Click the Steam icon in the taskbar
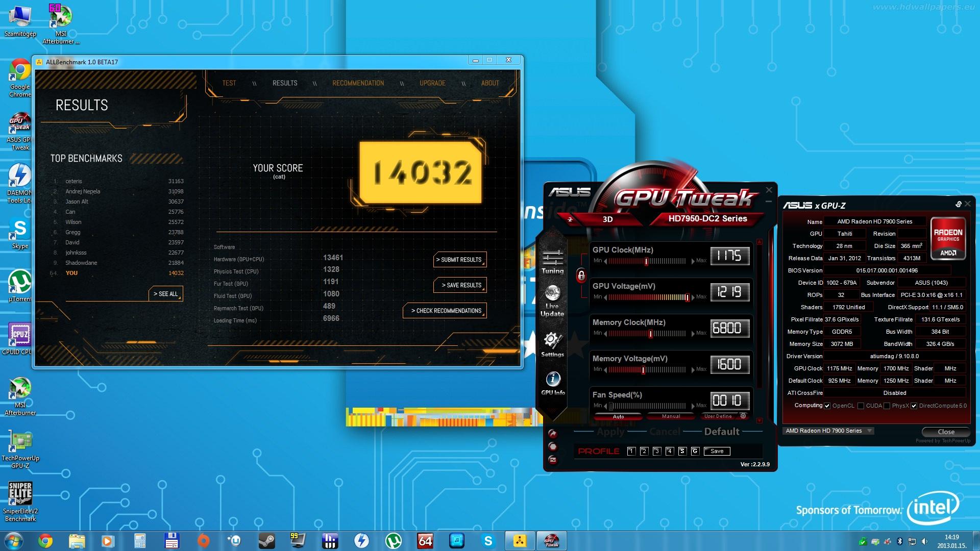 266,541
